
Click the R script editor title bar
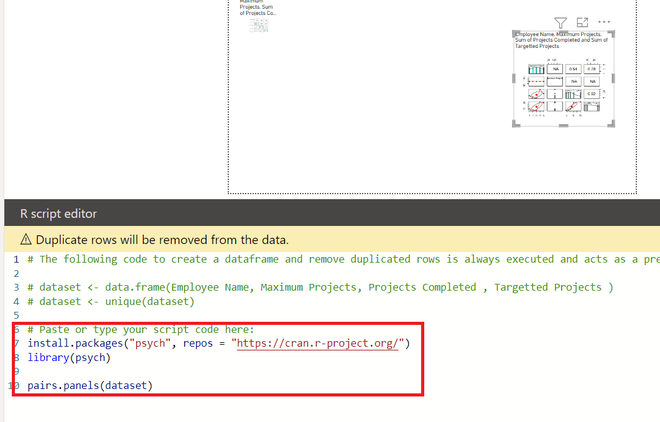pos(332,213)
